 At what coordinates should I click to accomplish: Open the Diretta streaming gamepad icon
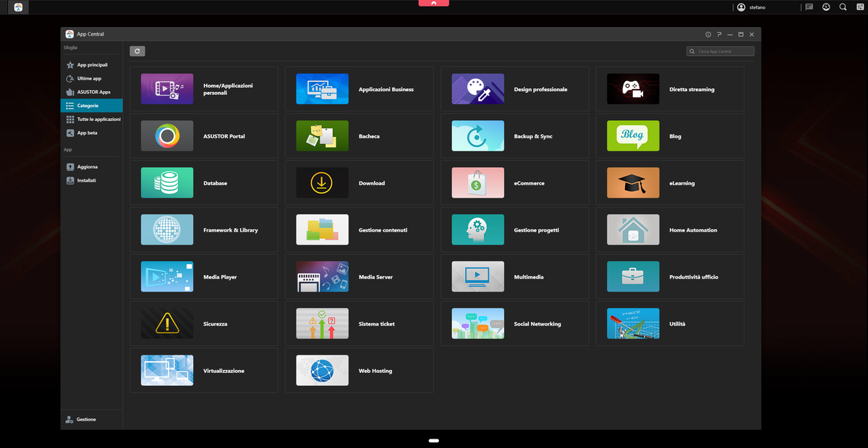(x=633, y=89)
